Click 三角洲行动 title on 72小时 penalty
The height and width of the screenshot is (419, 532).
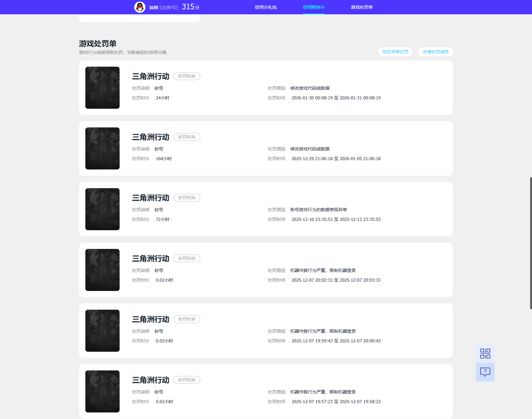pyautogui.click(x=151, y=198)
